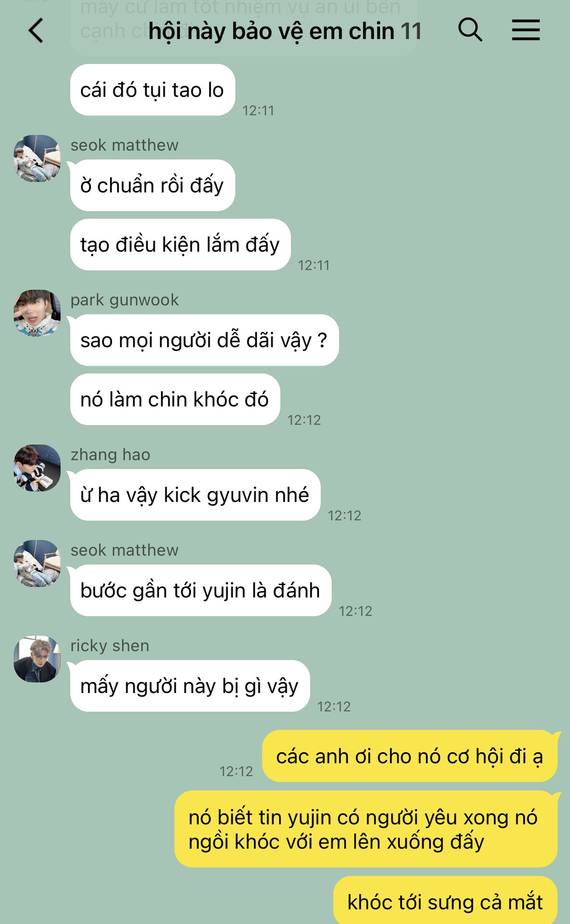Select the name label "ricky shen"
The height and width of the screenshot is (924, 570).
[x=110, y=646]
